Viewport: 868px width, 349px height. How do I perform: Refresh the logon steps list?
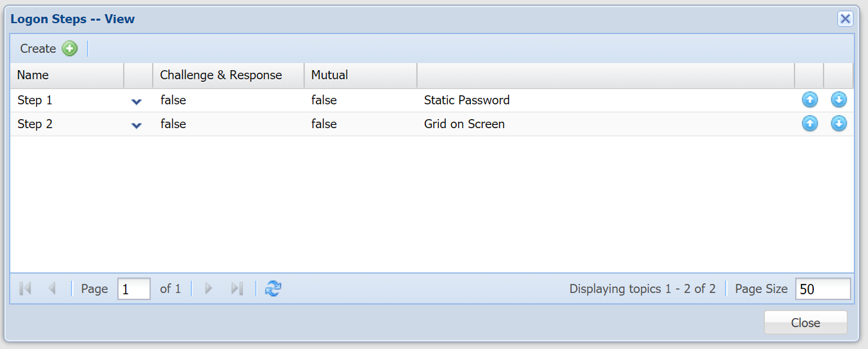click(x=273, y=288)
